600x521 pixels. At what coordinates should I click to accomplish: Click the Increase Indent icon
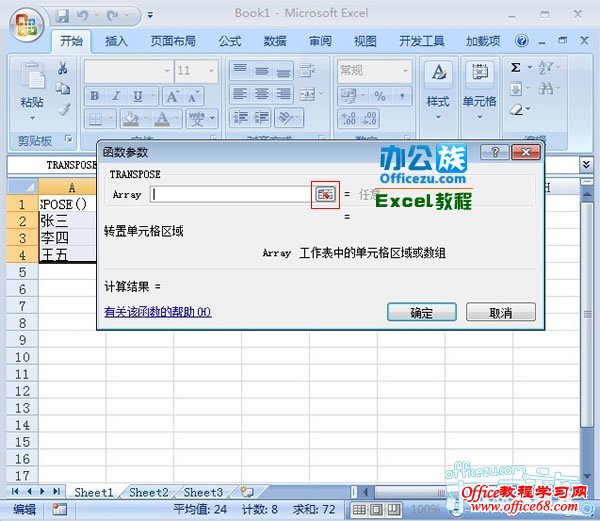(261, 117)
